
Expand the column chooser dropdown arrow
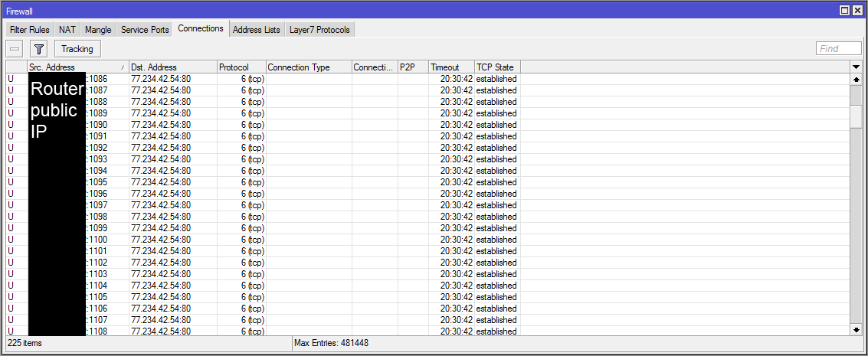click(856, 67)
